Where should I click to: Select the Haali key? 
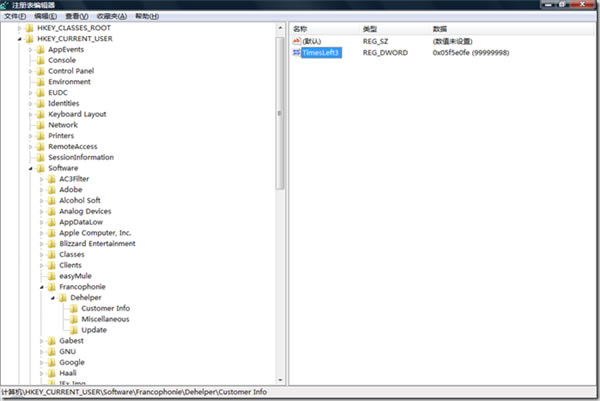68,373
